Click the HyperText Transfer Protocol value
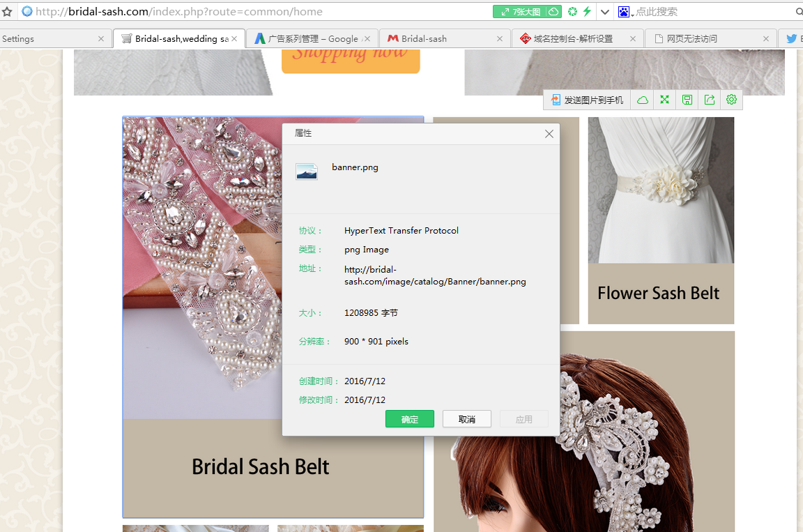The image size is (803, 532). coord(401,231)
